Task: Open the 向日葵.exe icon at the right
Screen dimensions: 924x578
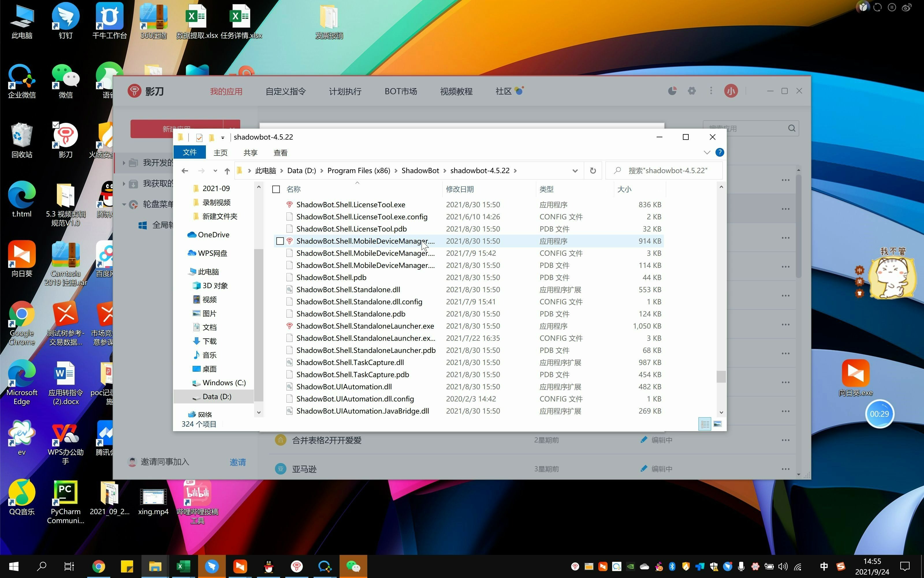Action: (x=855, y=378)
